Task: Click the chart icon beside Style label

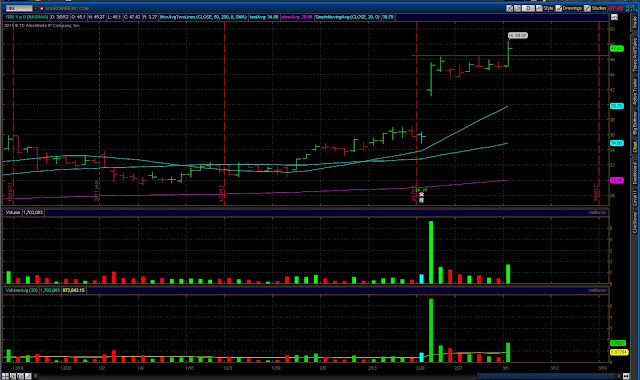Action: click(539, 8)
